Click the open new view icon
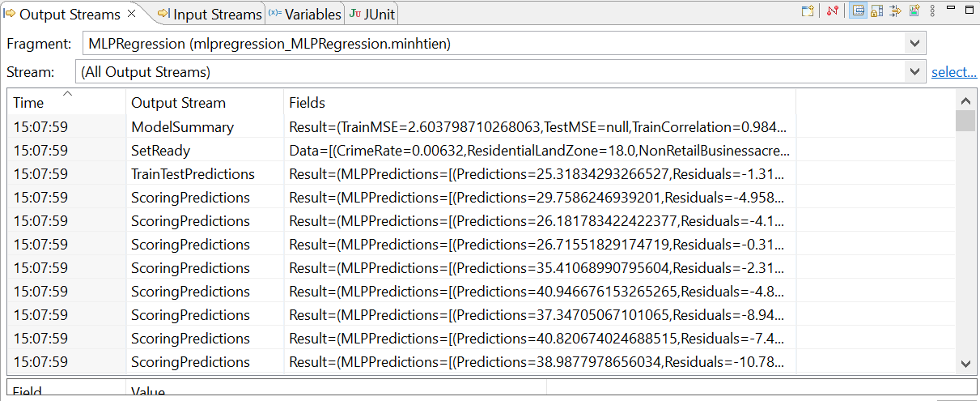Viewport: 980px width, 401px height. [x=808, y=11]
